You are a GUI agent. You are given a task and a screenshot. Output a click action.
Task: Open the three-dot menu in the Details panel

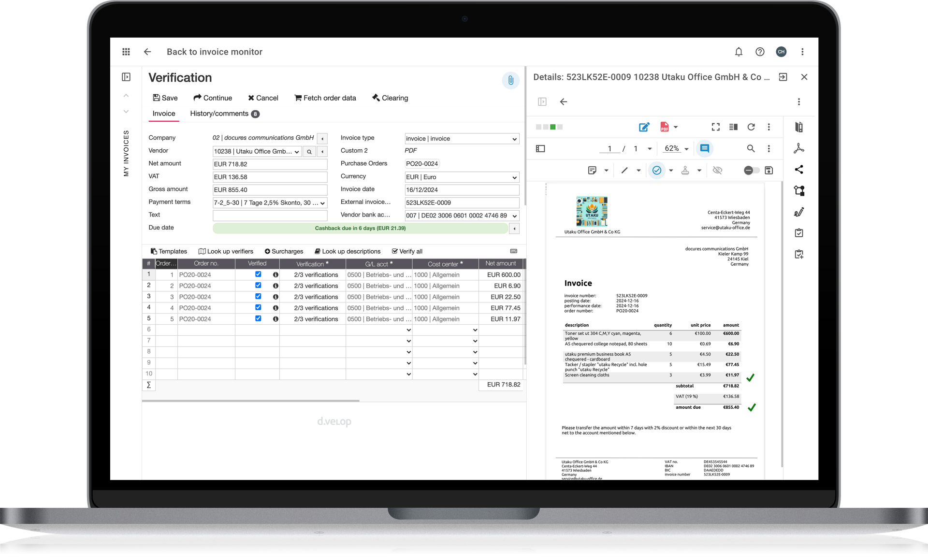[799, 102]
